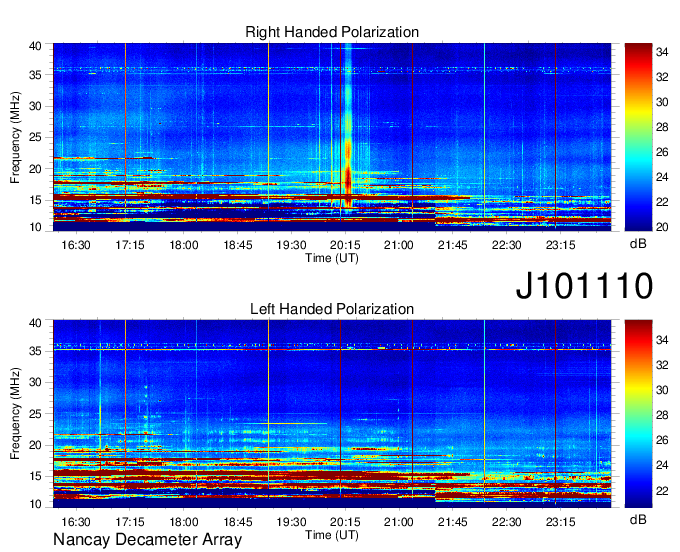
Task: Click the "Left Handed Polarization" plot title
Action: coord(332,309)
